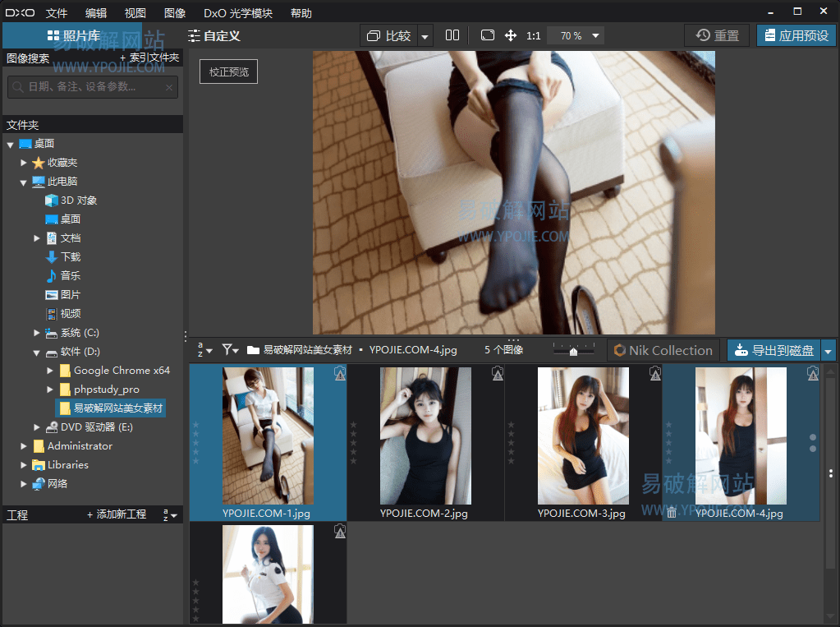Open the Nik Collection plugin
This screenshot has height=627, width=840.
click(663, 349)
